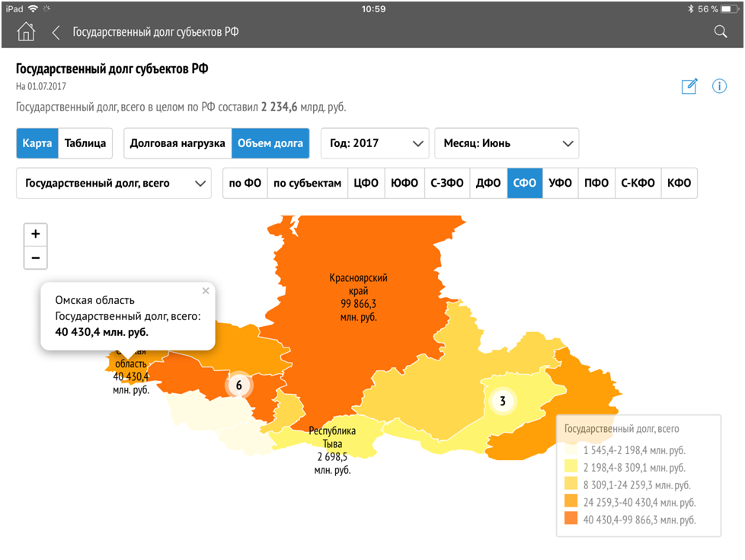The height and width of the screenshot is (560, 745).
Task: Expand the Месяц: Июнь dropdown
Action: [507, 143]
